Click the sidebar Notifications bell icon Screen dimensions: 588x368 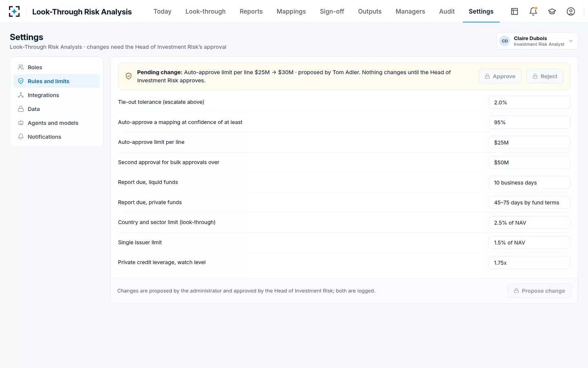[x=21, y=137]
